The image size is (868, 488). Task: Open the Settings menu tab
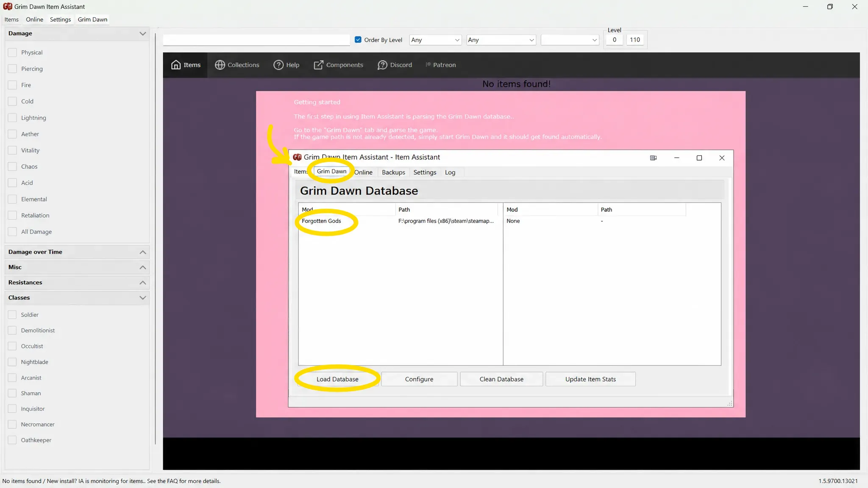60,19
